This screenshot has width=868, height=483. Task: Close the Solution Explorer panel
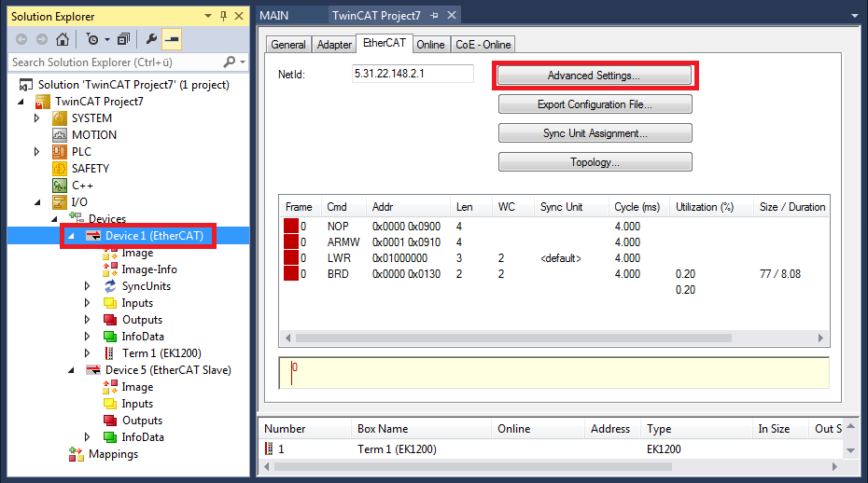point(239,16)
